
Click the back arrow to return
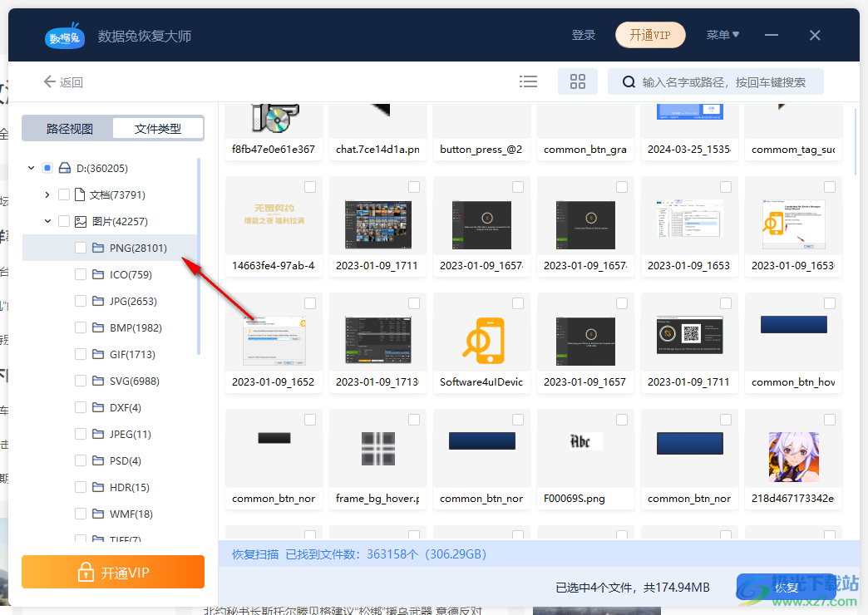52,81
